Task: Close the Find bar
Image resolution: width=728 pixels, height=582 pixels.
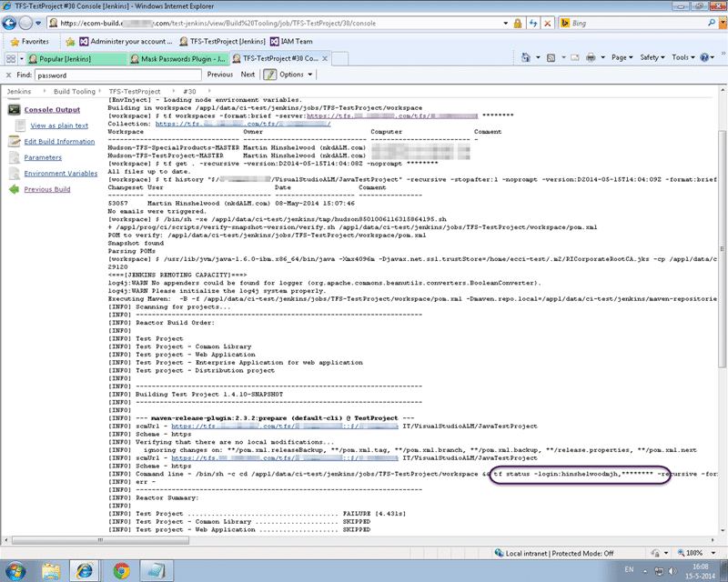Action: click(x=8, y=75)
